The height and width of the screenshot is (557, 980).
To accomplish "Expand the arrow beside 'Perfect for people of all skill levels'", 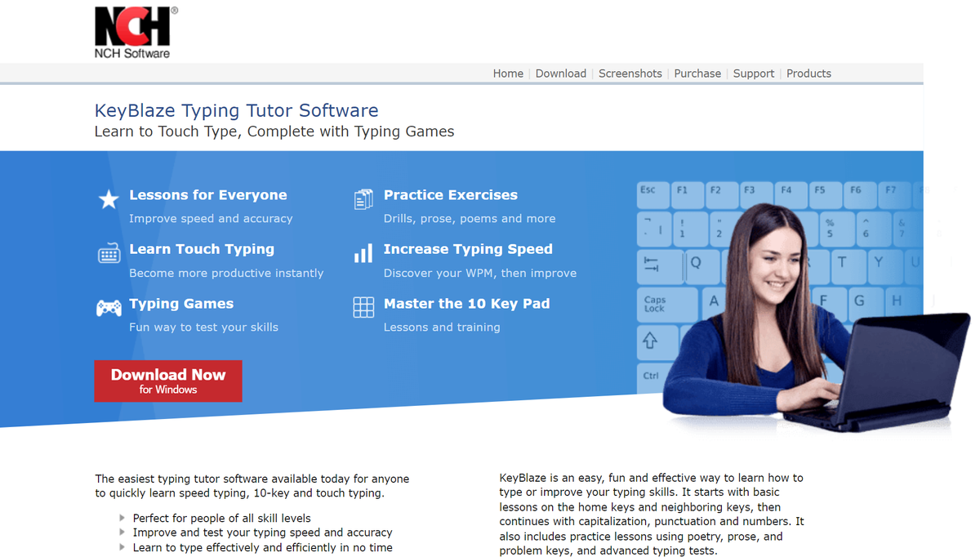I will (x=122, y=518).
